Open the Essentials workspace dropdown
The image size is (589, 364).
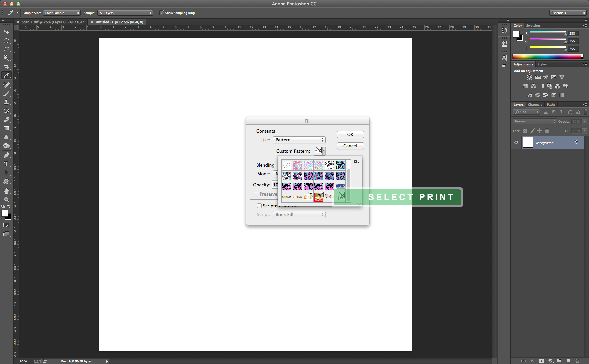click(568, 13)
